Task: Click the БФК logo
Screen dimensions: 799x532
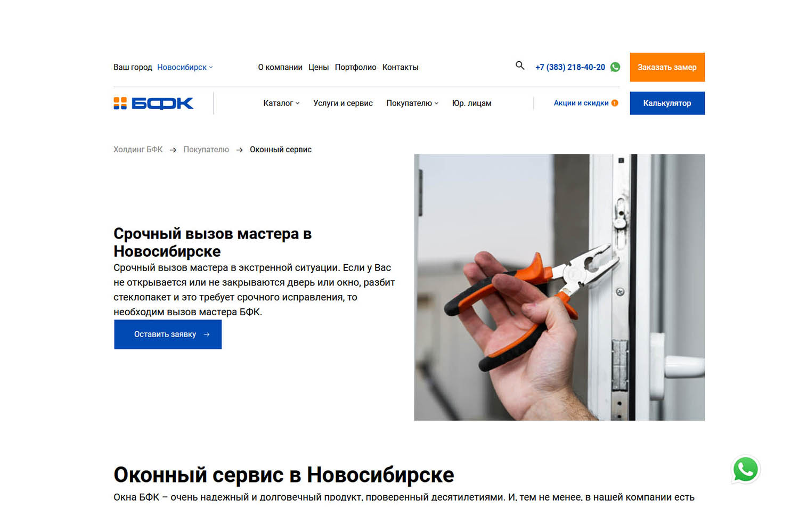Action: pyautogui.click(x=153, y=103)
